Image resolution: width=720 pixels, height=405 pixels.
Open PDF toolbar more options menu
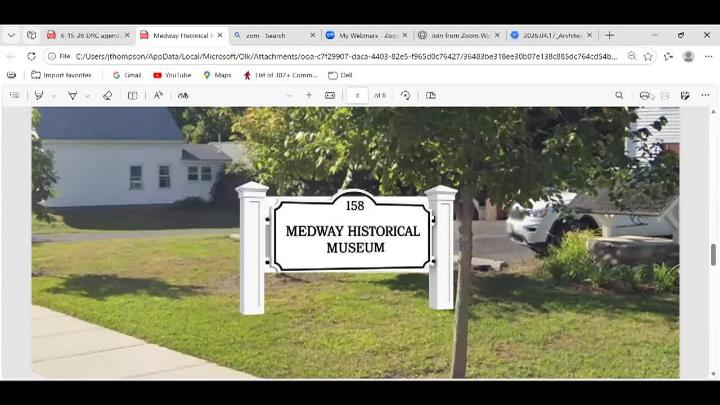point(705,95)
